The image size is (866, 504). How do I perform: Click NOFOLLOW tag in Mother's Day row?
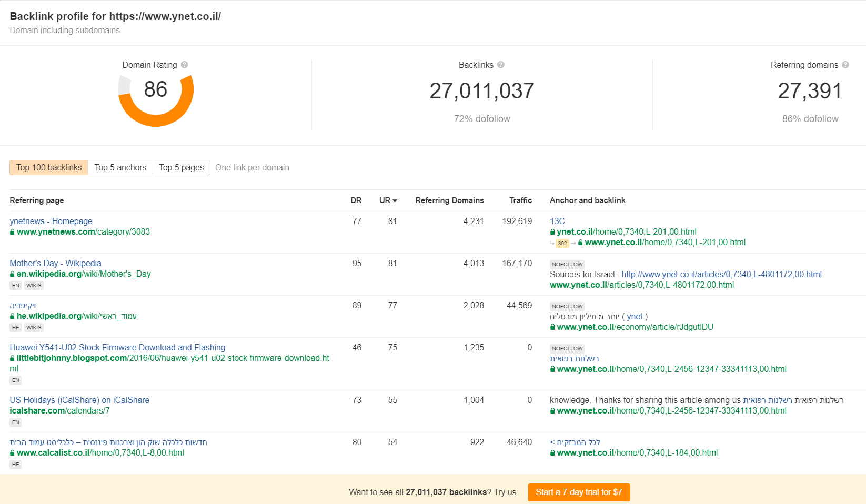[x=567, y=264]
